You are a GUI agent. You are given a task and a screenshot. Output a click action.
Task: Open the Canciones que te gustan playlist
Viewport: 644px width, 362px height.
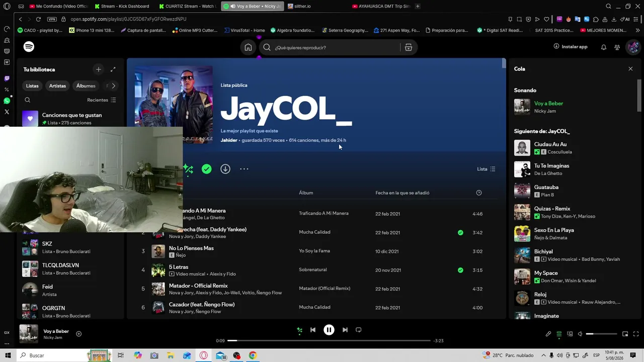[70, 119]
